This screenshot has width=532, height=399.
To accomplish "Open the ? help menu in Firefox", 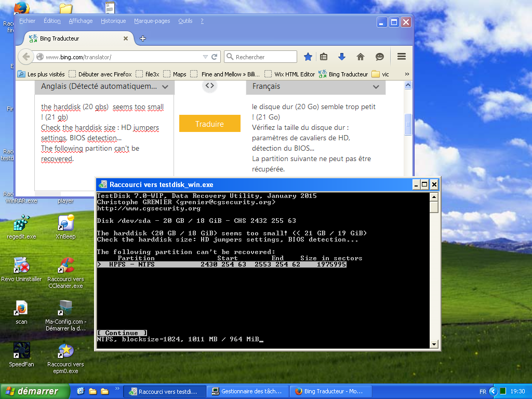I will tap(202, 21).
